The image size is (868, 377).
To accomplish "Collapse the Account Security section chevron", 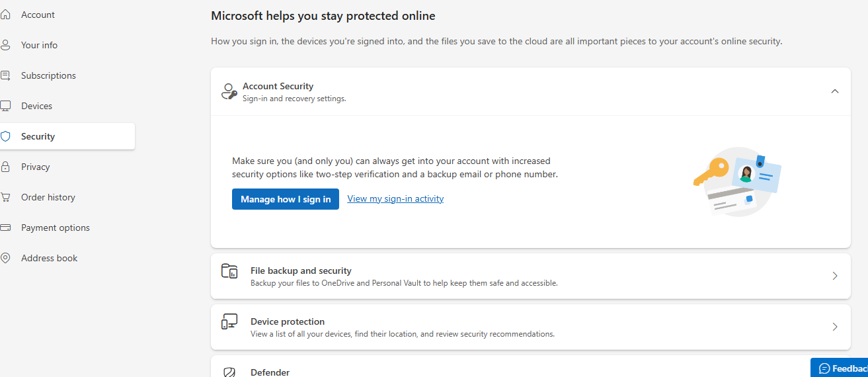I will pos(835,91).
